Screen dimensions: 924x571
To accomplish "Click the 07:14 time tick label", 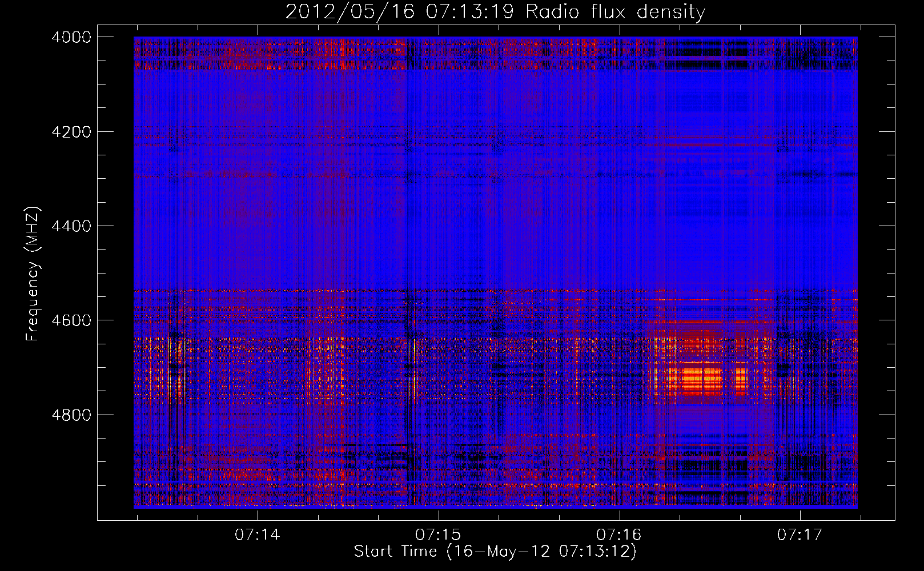I will tap(258, 534).
